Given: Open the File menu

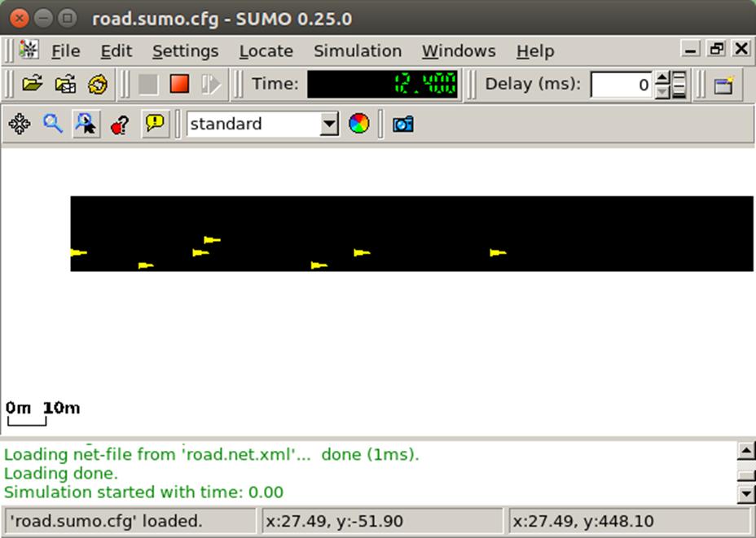Looking at the screenshot, I should click(65, 50).
